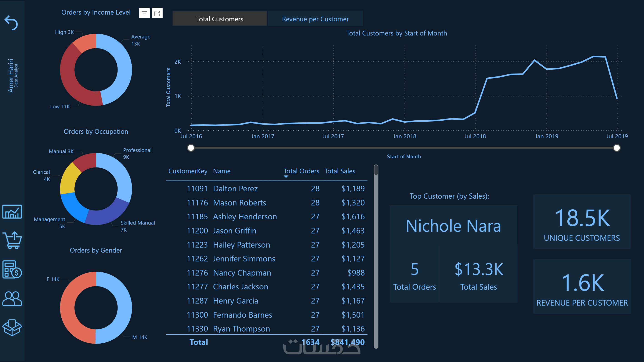Click the Nichole Nara top customer card
This screenshot has height=362, width=644.
[x=453, y=226]
